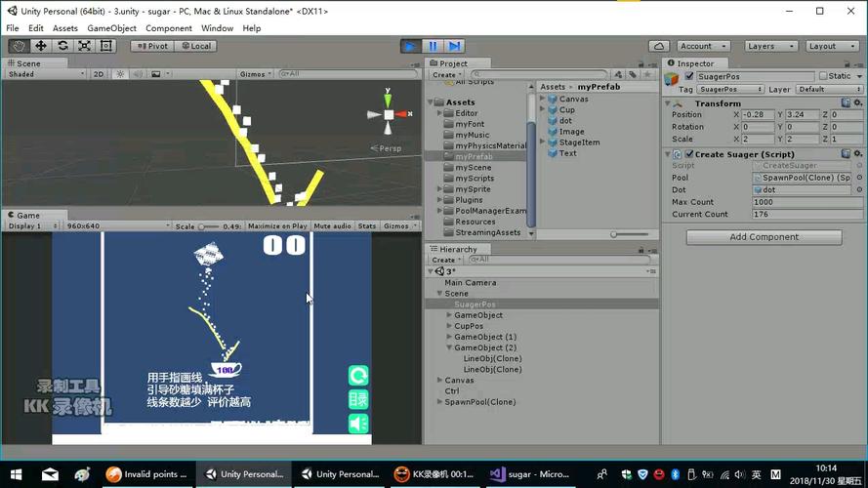Click the sound speaker button in game
The height and width of the screenshot is (488, 868).
(x=358, y=423)
